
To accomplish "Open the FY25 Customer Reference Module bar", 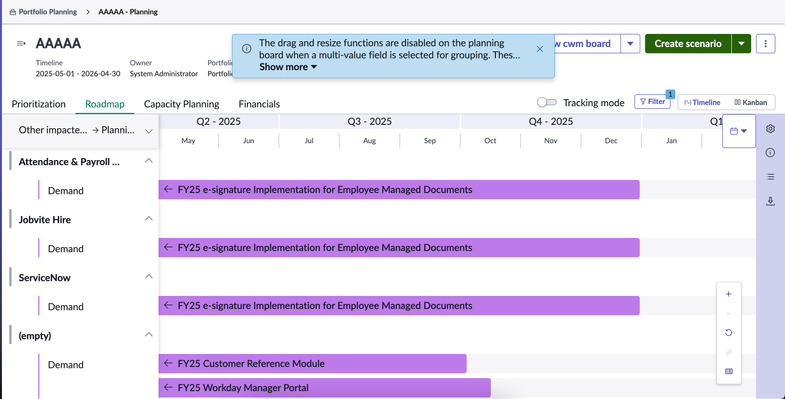I will click(x=312, y=364).
